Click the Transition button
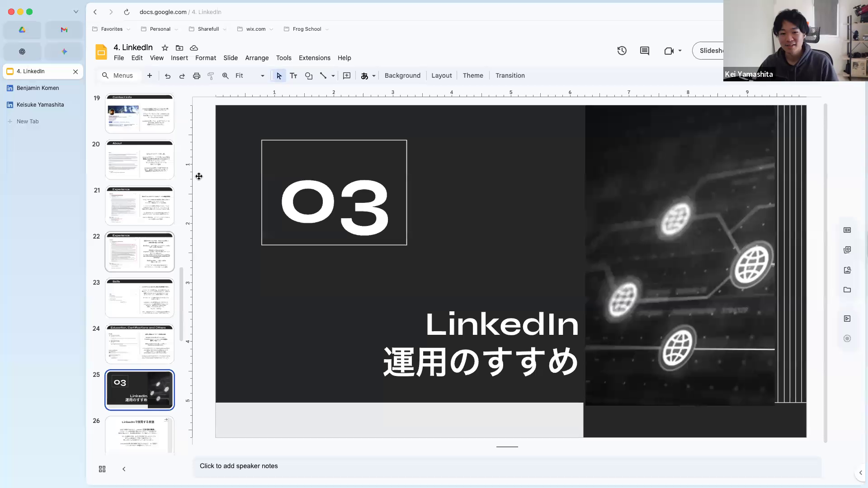The width and height of the screenshot is (868, 488). click(510, 75)
